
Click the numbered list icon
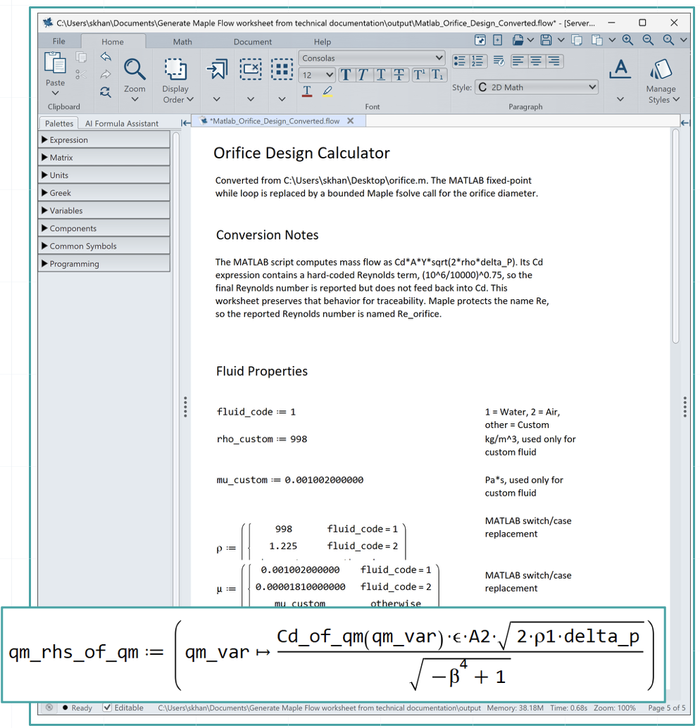click(x=477, y=61)
